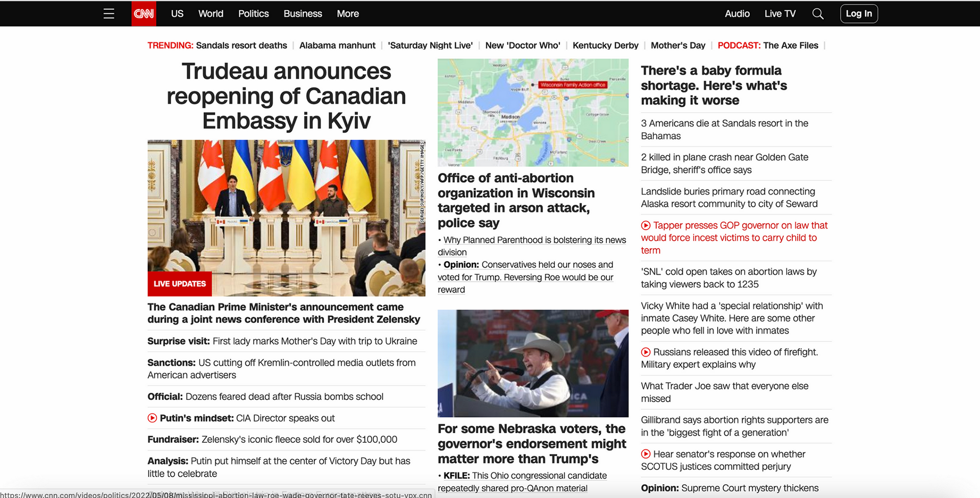The image size is (980, 498).
Task: Open Trudeau Canadian Embassy in Kyiv headline
Action: tap(286, 96)
